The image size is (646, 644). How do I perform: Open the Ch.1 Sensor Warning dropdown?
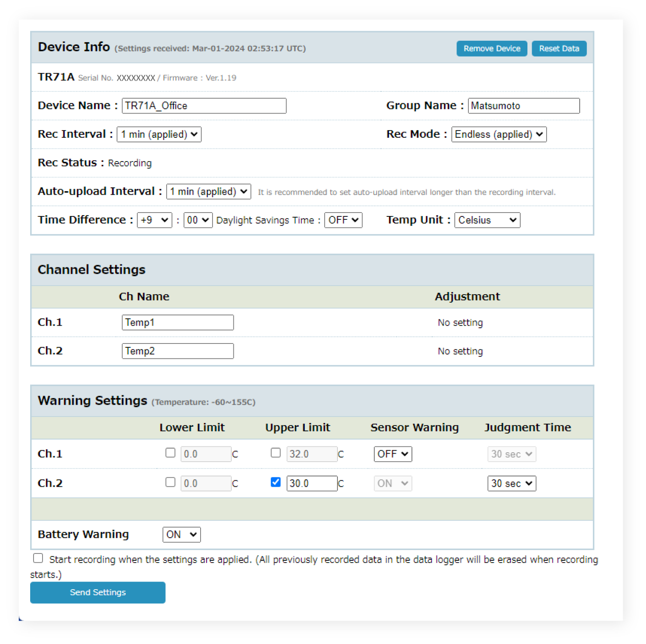[393, 454]
